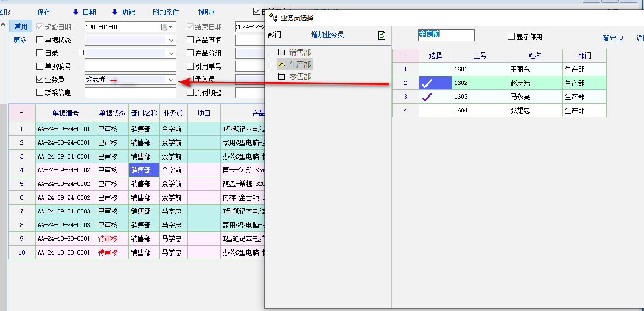
Task: Click the 功能 blue down-arrow icon
Action: click(x=115, y=12)
